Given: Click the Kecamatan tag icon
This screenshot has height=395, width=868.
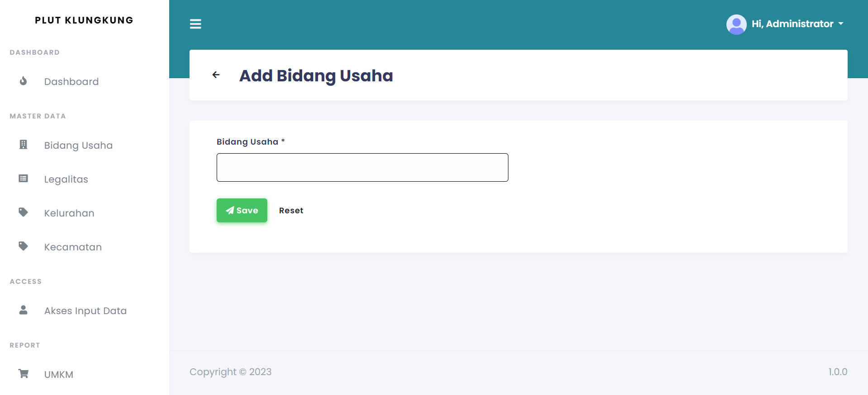Looking at the screenshot, I should point(23,246).
